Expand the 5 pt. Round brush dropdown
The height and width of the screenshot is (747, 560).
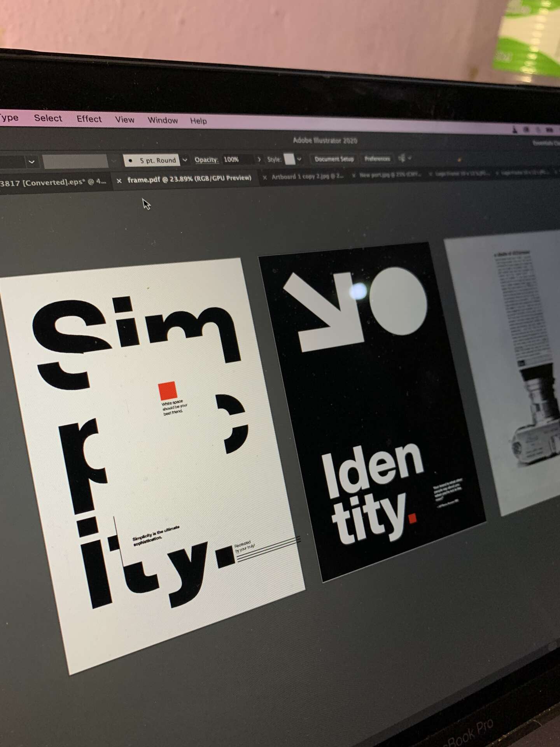point(185,160)
